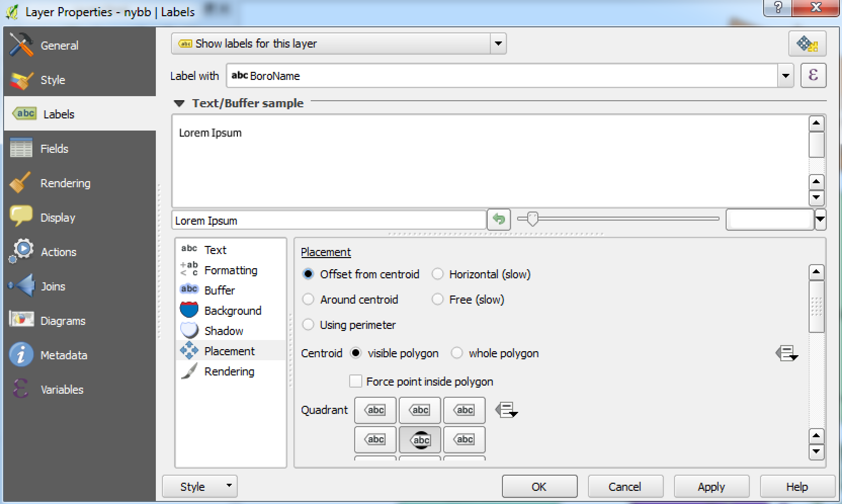
Task: Switch to the Diagrams tab
Action: click(63, 321)
